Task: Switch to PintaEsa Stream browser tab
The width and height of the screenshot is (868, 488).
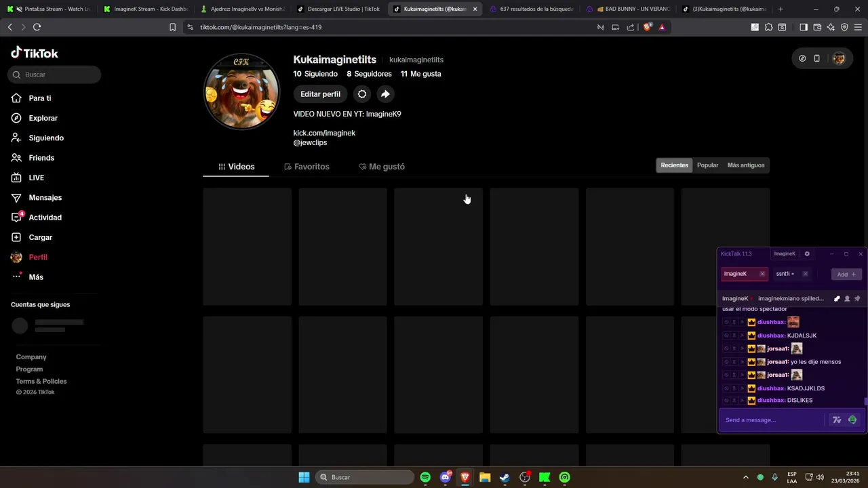Action: pos(49,9)
